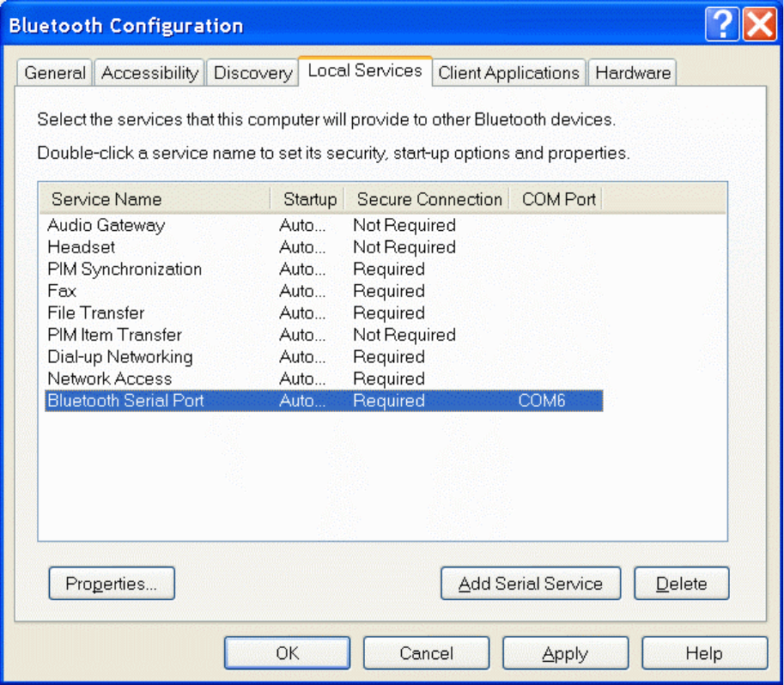Go to the Hardware tab

tap(633, 73)
